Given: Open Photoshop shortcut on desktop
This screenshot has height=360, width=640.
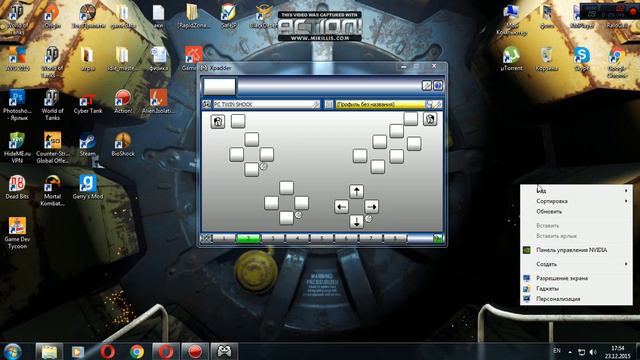Looking at the screenshot, I should (17, 105).
